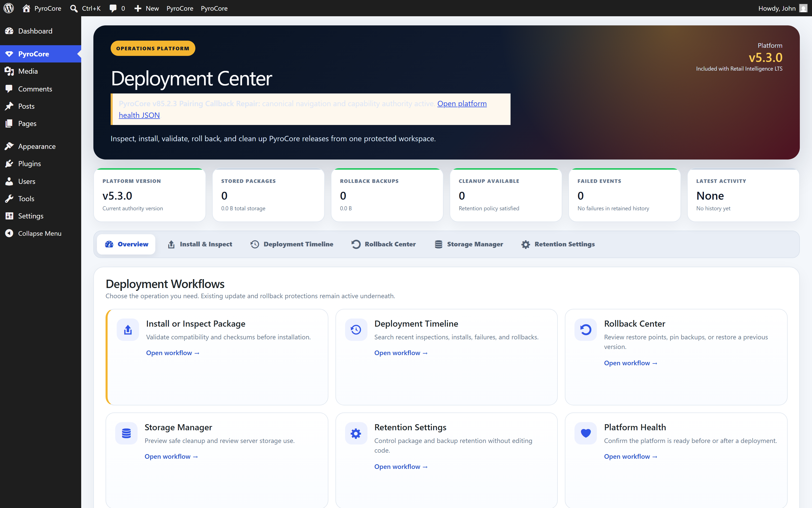
Task: Click the Settings sliders icon in sidebar
Action: [9, 216]
